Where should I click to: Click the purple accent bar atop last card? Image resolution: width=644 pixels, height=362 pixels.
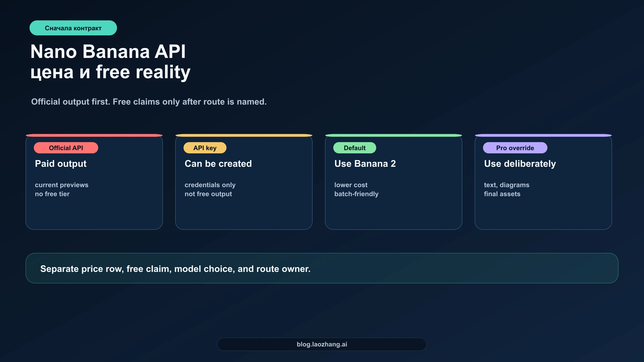coord(543,135)
